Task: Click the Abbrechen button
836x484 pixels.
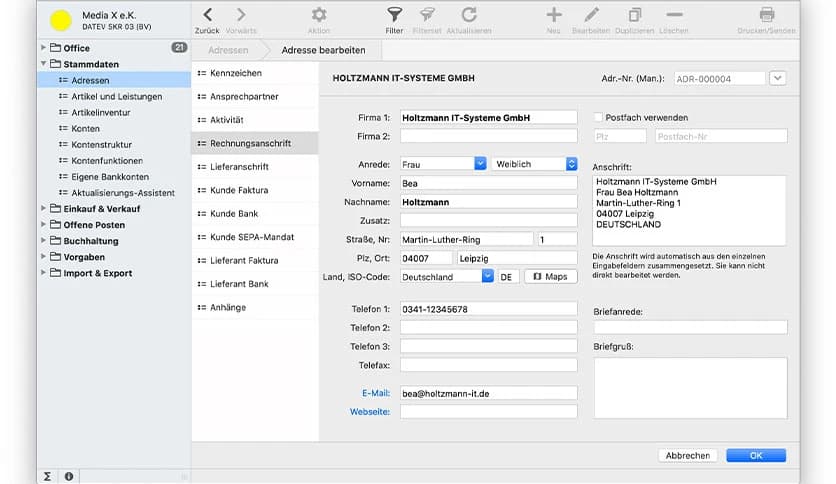Action: tap(688, 456)
